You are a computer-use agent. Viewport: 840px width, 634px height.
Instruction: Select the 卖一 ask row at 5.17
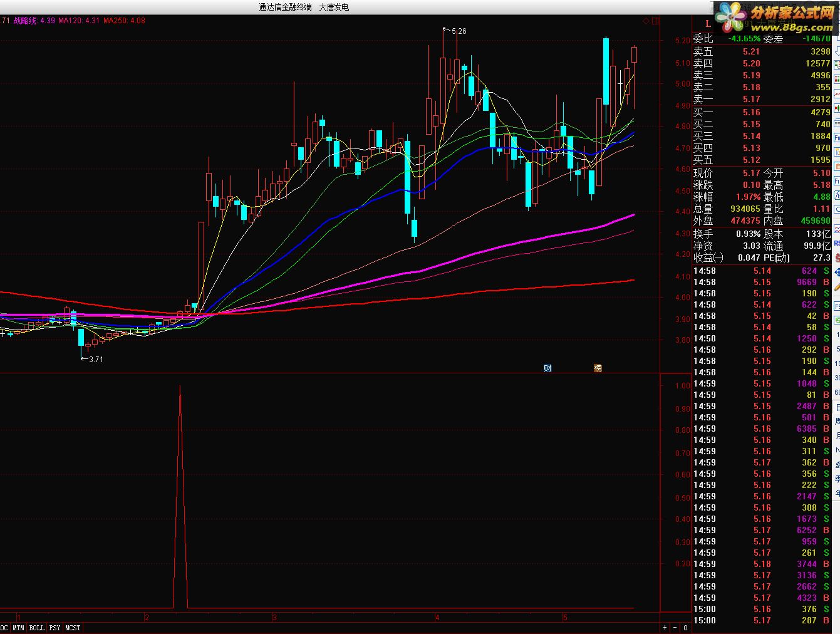(762, 99)
